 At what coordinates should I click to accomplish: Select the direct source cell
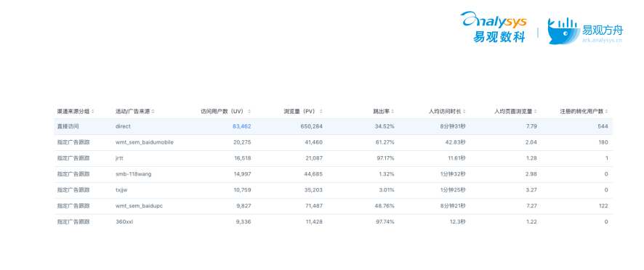point(124,126)
